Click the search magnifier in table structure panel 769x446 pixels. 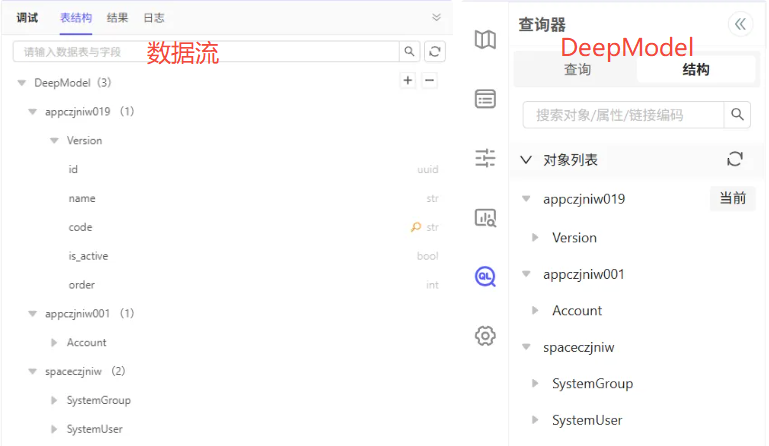tap(409, 52)
